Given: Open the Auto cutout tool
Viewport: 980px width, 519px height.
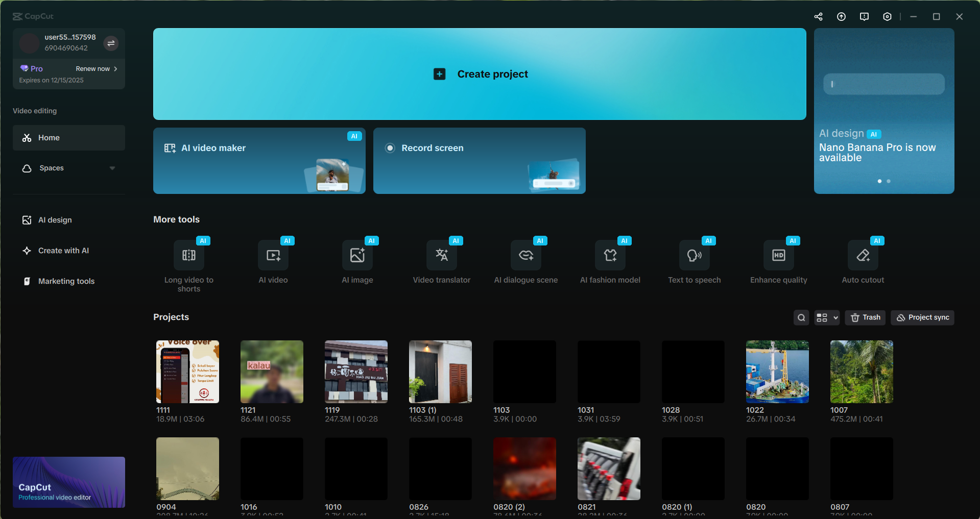Looking at the screenshot, I should point(863,255).
